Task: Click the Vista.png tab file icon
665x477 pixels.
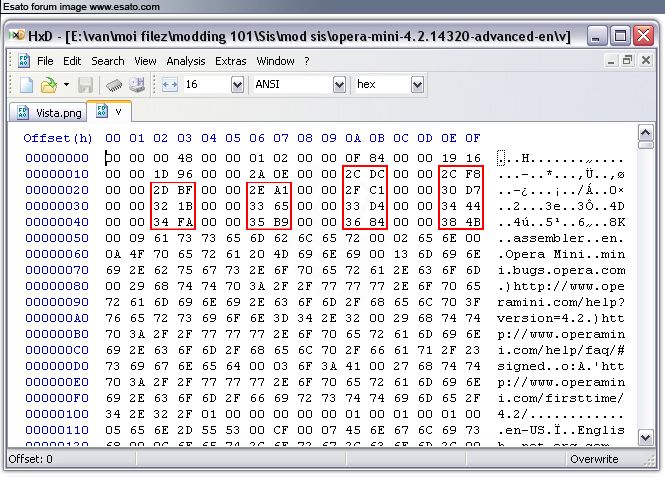Action: (x=22, y=113)
